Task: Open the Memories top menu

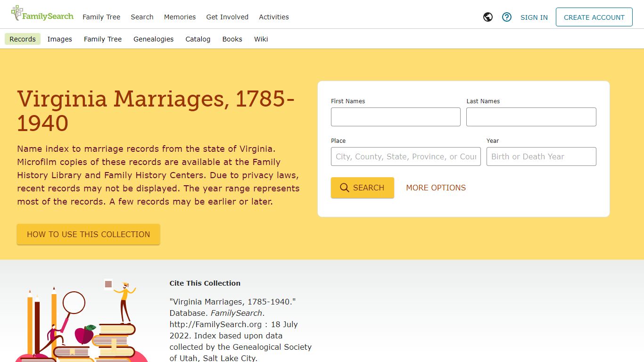Action: pyautogui.click(x=180, y=17)
